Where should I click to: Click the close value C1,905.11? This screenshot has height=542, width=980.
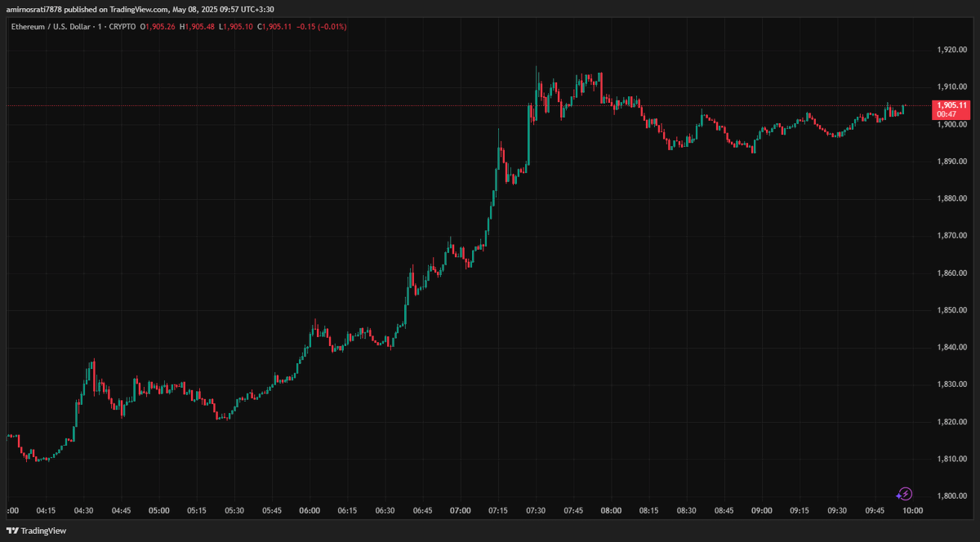(275, 26)
